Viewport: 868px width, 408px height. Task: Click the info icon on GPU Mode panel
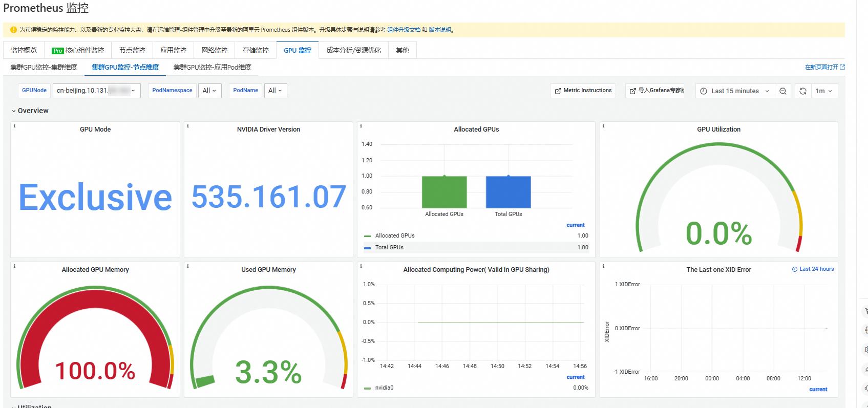click(14, 126)
